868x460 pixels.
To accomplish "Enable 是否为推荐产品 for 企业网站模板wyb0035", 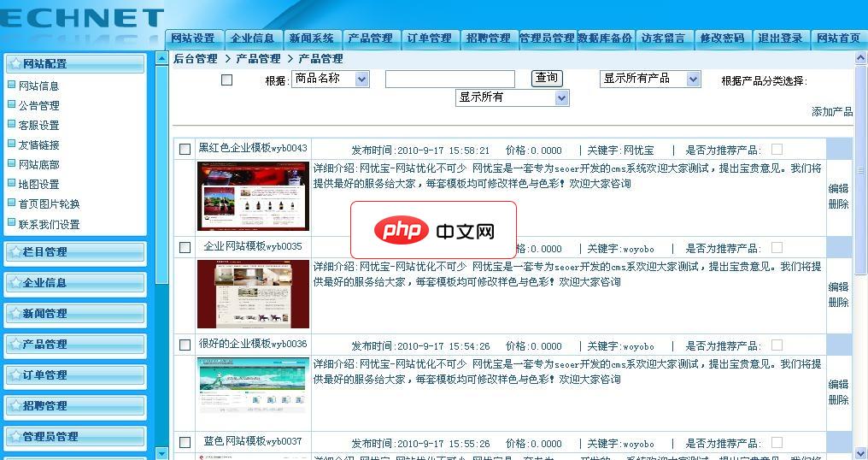I will click(777, 247).
